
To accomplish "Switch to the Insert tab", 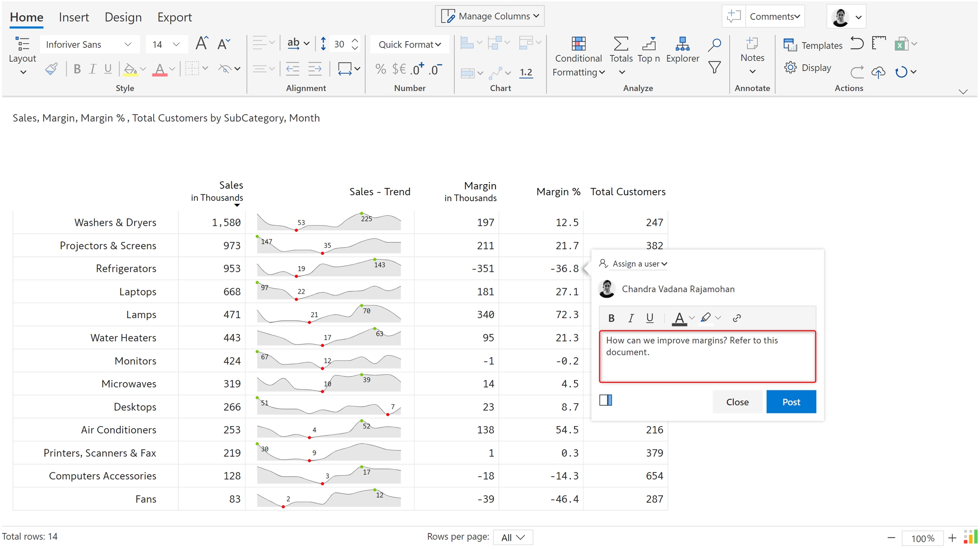I will (74, 17).
